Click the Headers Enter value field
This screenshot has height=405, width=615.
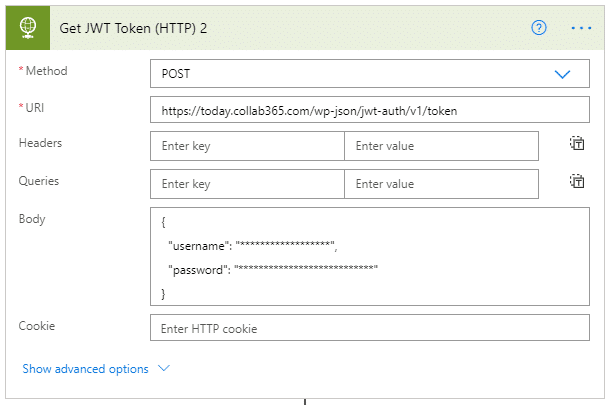[x=441, y=146]
